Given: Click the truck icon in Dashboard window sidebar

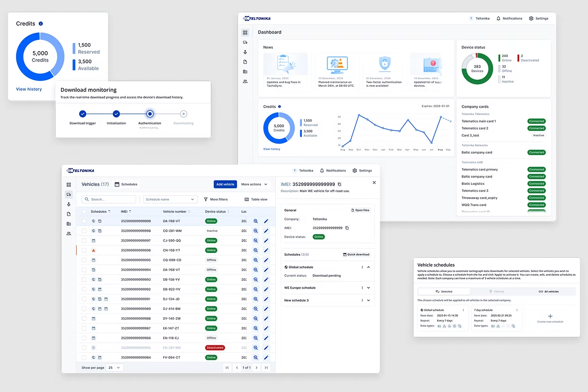Looking at the screenshot, I should click(245, 42).
